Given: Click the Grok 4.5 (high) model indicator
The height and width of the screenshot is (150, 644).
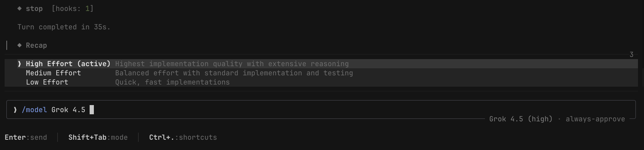Looking at the screenshot, I should 521,119.
